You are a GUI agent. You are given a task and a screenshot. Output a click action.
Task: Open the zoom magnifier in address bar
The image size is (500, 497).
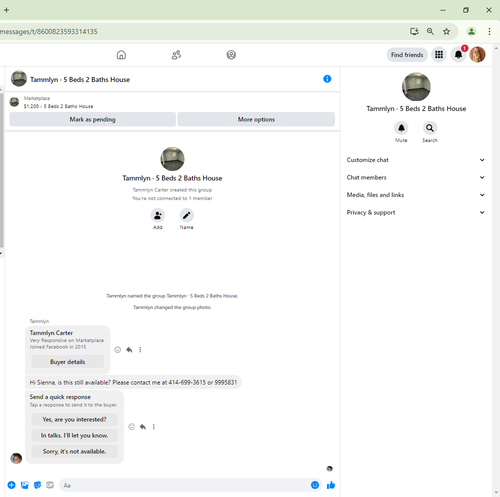tap(430, 31)
